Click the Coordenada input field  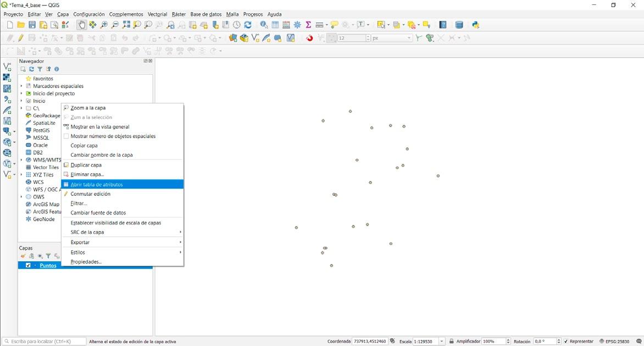[369, 342]
